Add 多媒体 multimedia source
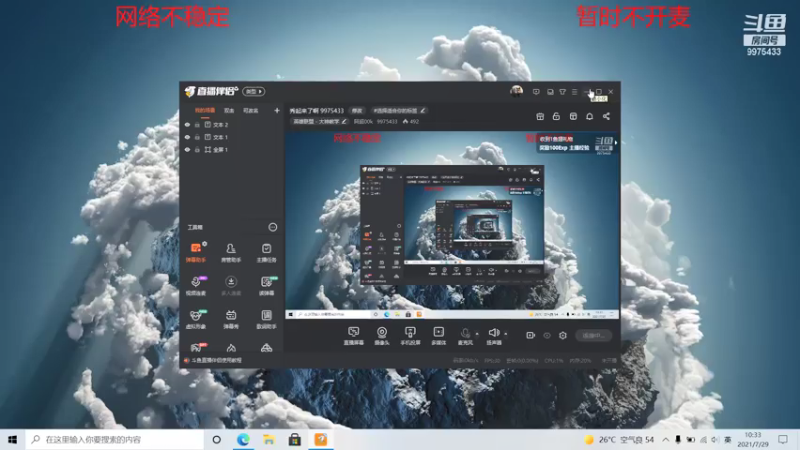Image resolution: width=800 pixels, height=450 pixels. (438, 336)
